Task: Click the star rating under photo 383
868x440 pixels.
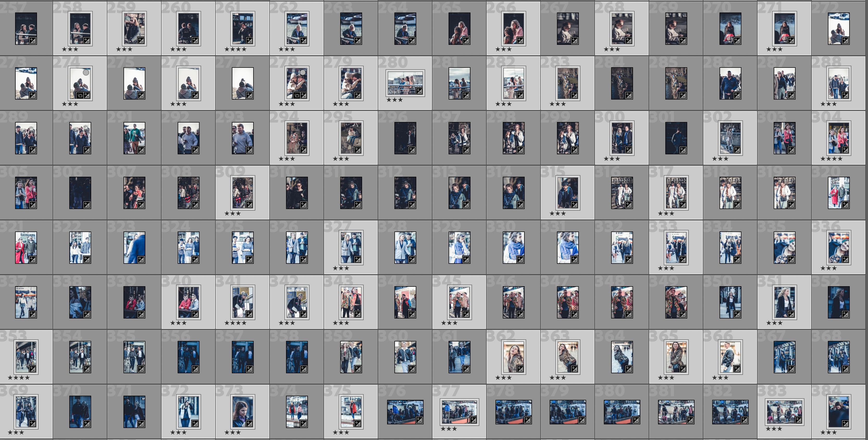Action: coord(774,429)
